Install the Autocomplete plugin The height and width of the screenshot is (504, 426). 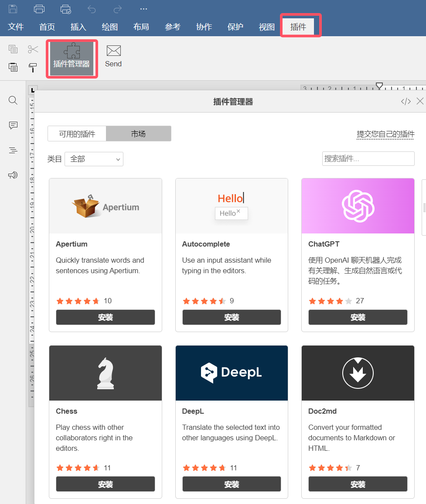[x=232, y=317]
